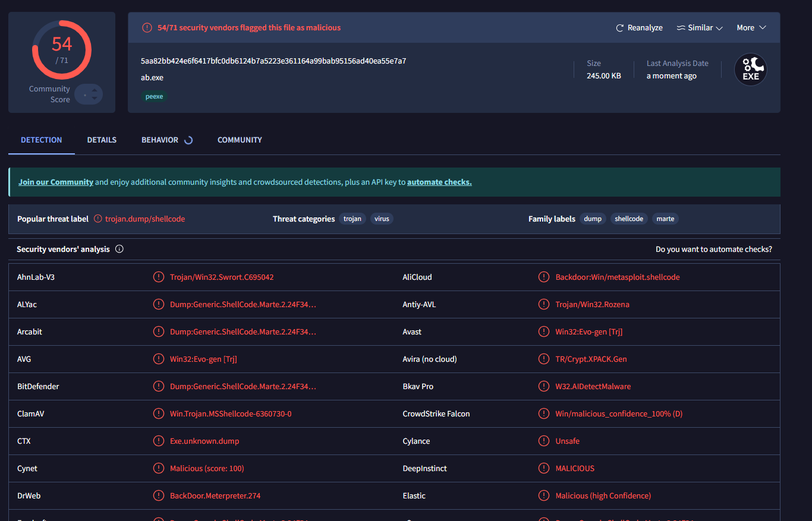This screenshot has width=812, height=521.
Task: Click the trojan threat category chip
Action: coord(353,219)
